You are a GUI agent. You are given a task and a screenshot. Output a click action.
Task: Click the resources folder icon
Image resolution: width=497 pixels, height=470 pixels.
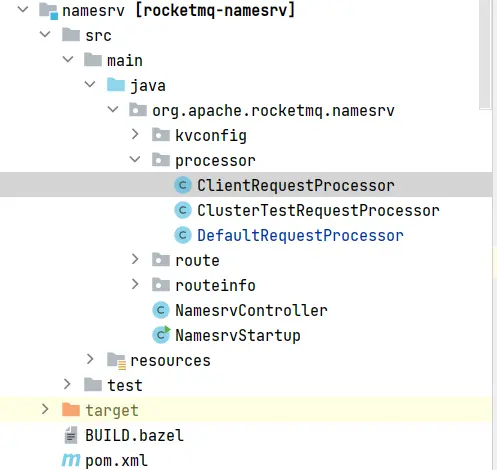(116, 361)
